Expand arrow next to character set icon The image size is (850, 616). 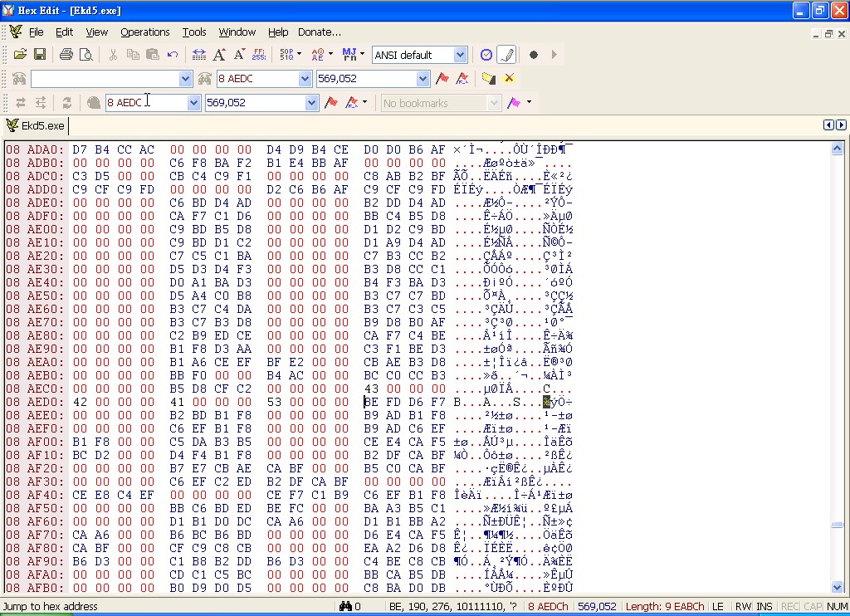coord(330,54)
